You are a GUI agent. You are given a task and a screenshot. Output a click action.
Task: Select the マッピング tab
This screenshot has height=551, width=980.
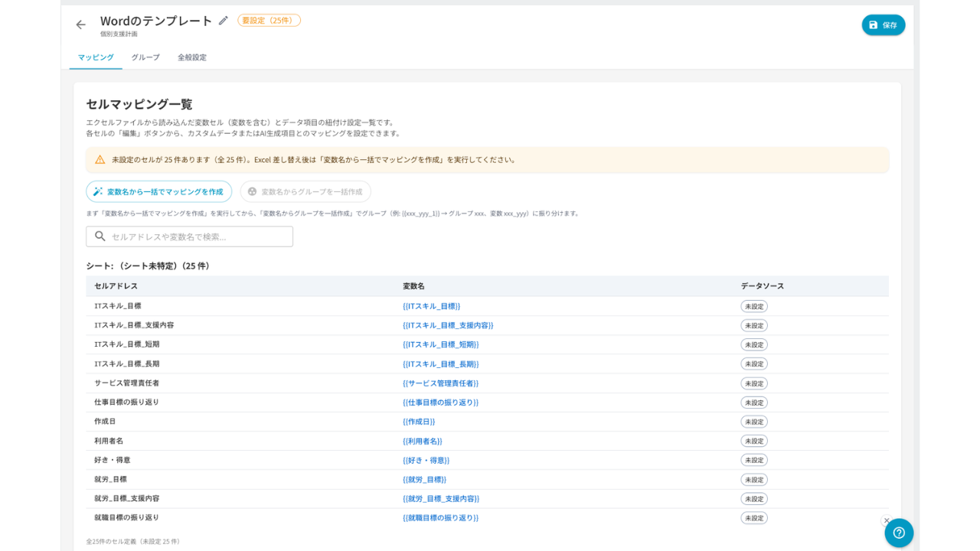tap(96, 57)
